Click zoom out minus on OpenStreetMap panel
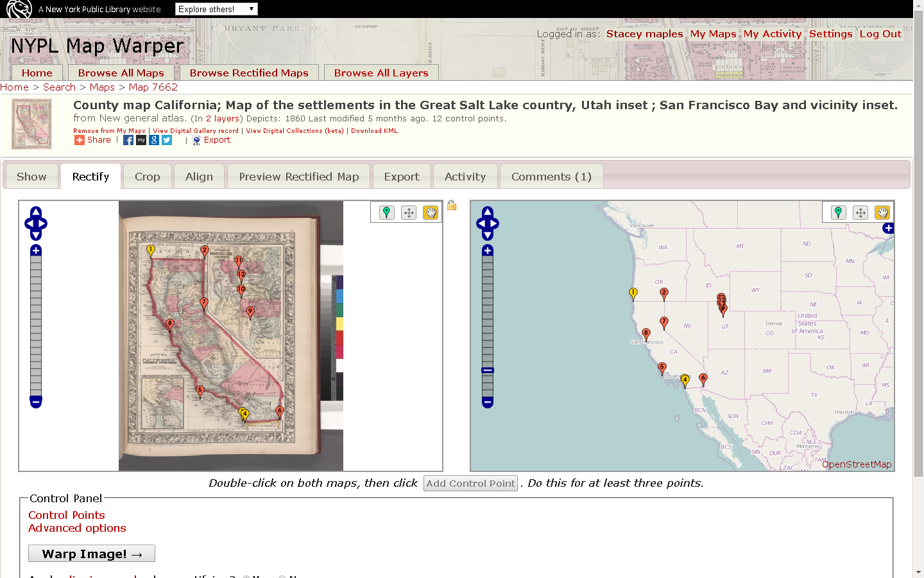 coord(488,402)
